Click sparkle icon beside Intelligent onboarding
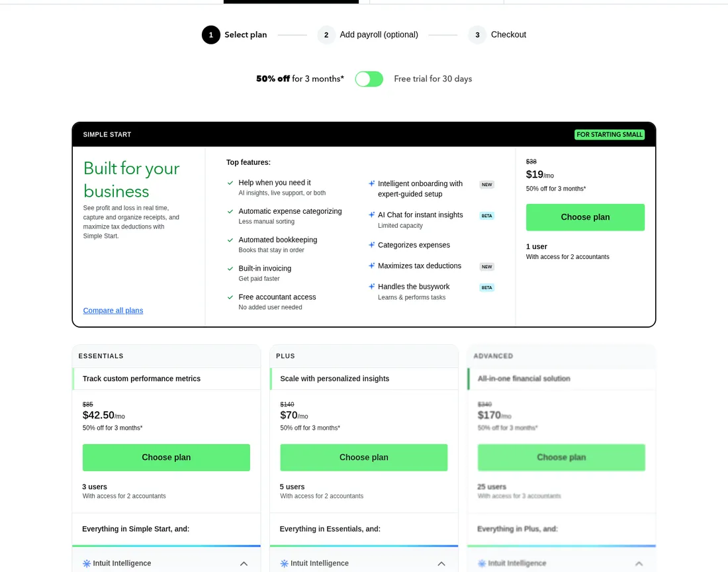 (371, 183)
